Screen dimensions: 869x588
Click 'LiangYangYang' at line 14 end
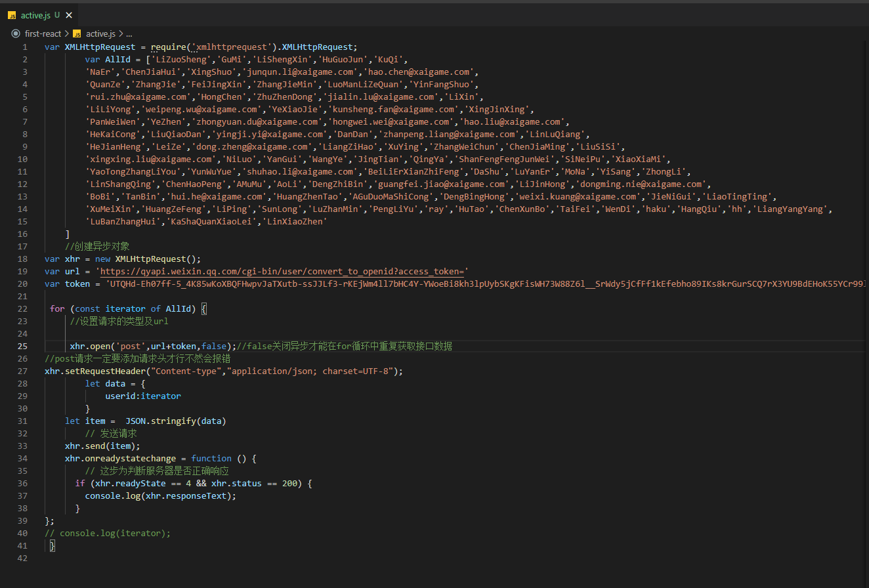click(792, 209)
